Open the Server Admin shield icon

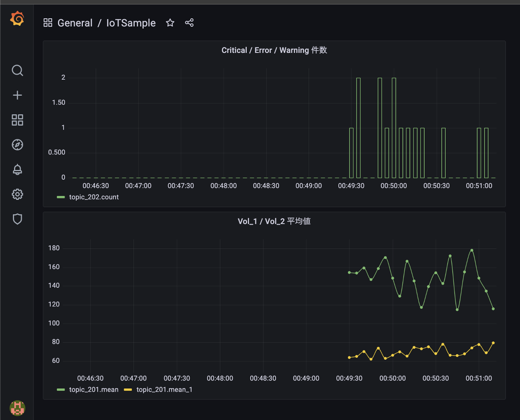(17, 219)
